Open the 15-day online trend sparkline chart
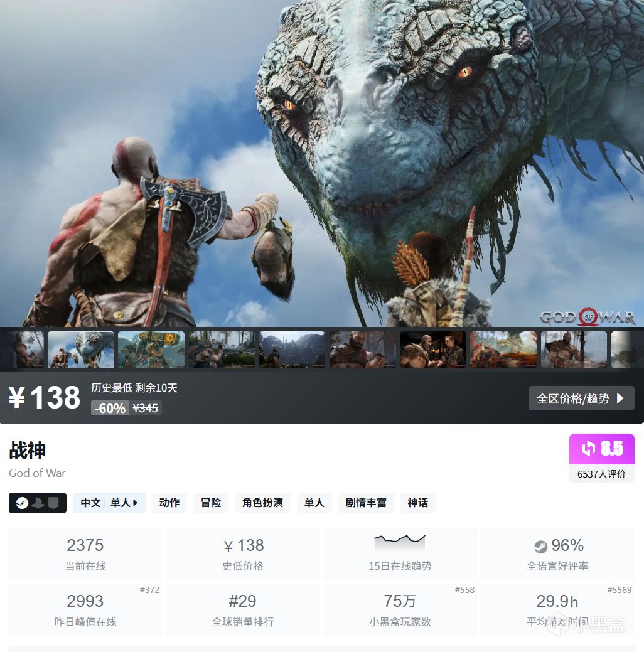644x652 pixels. click(x=399, y=543)
